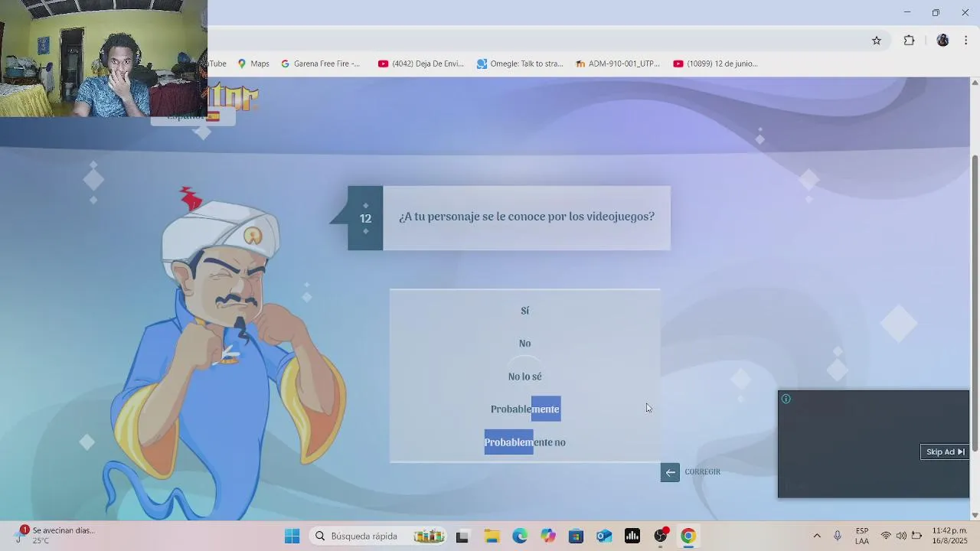Open Task View from the taskbar
This screenshot has width=980, height=551.
tap(462, 536)
